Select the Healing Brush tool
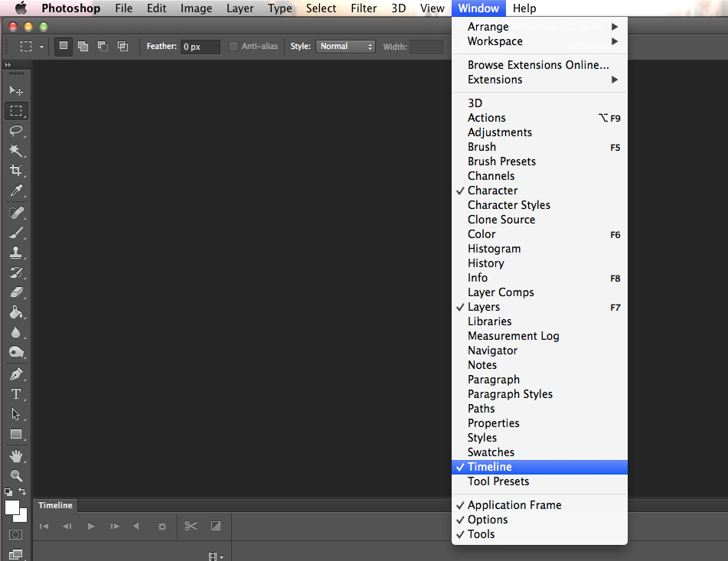The width and height of the screenshot is (728, 561). 16,213
